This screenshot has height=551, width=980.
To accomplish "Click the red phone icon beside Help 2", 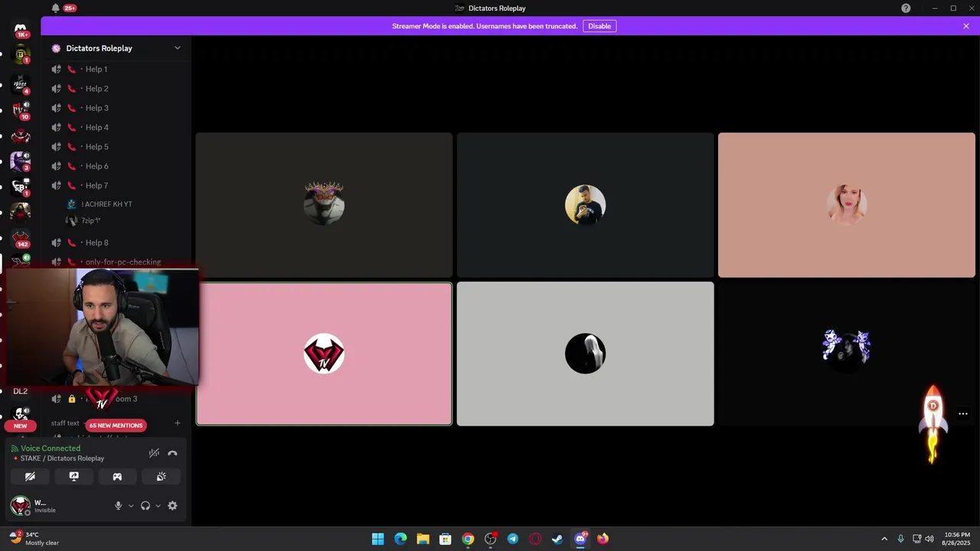I will 72,89.
